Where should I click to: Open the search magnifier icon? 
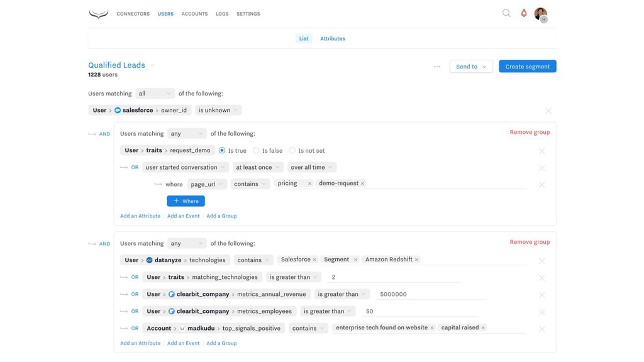tap(506, 13)
